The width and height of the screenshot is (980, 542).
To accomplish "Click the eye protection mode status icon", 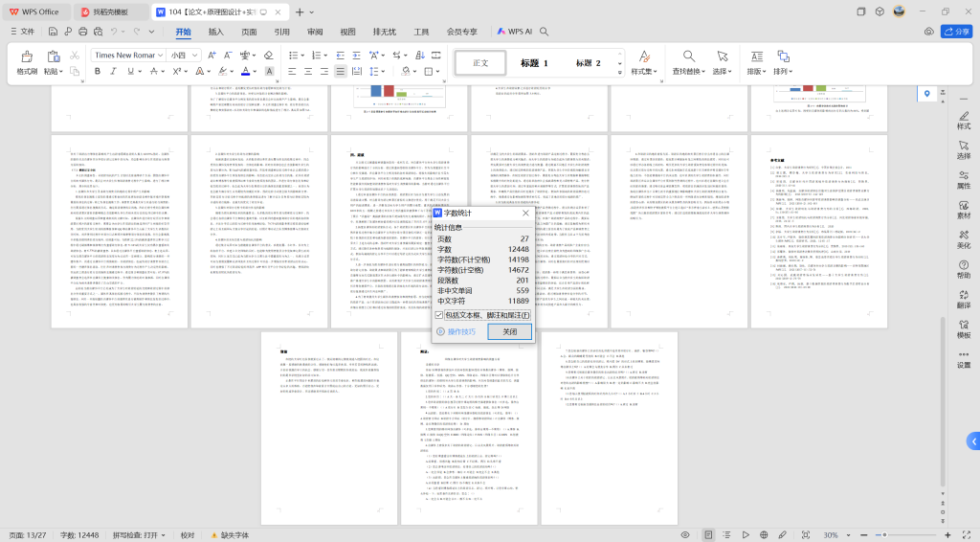I will point(685,534).
